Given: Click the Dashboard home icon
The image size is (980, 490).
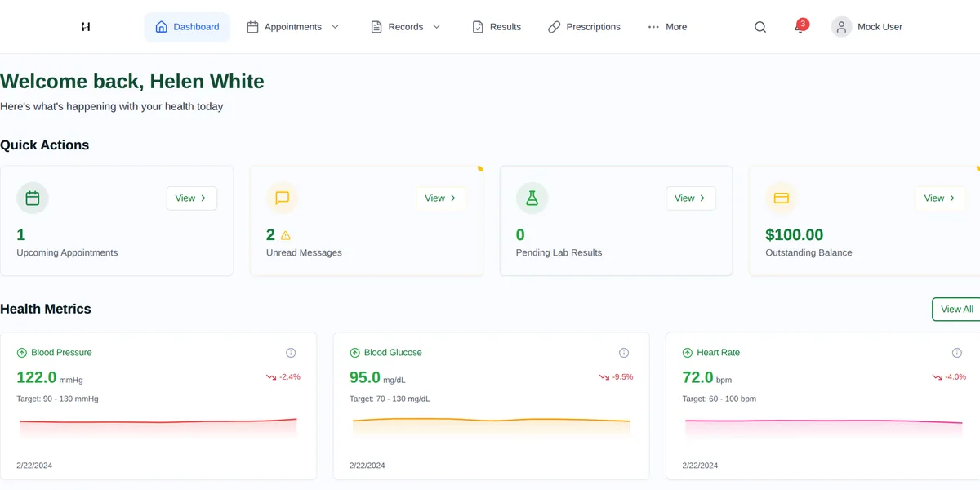Looking at the screenshot, I should point(161,27).
